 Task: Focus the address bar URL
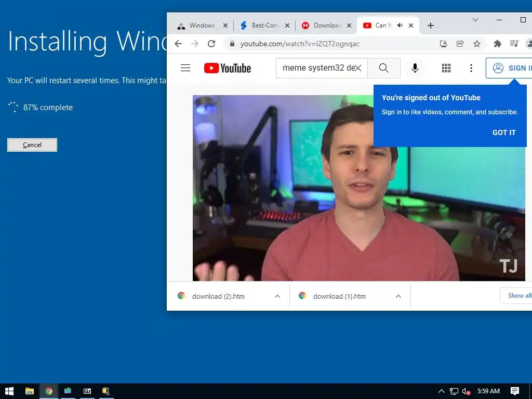[x=300, y=44]
